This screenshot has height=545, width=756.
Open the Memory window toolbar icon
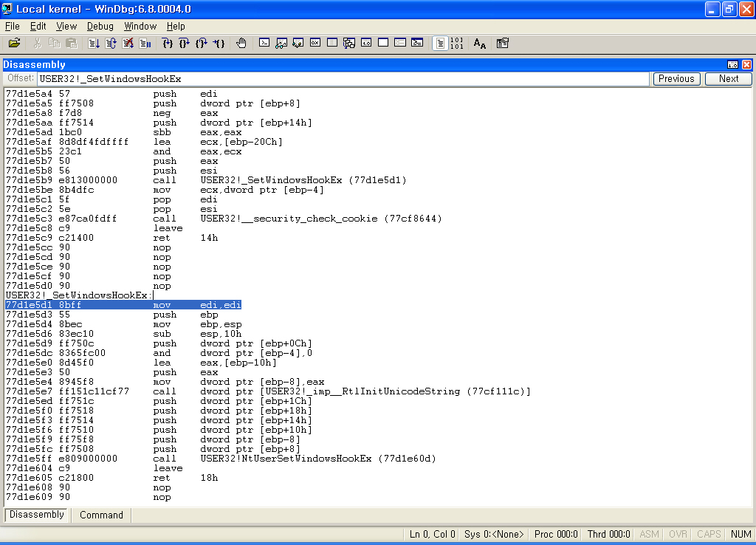pos(332,44)
